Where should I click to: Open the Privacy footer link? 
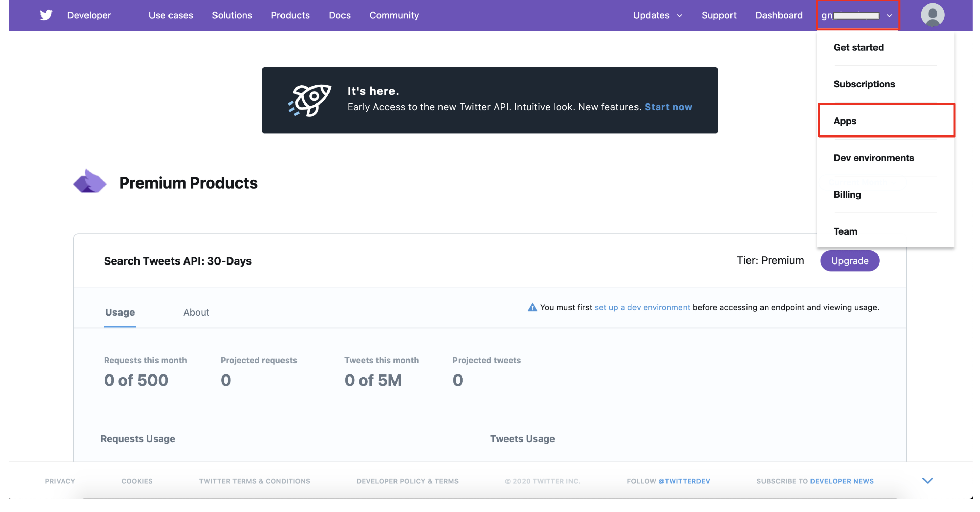coord(60,481)
